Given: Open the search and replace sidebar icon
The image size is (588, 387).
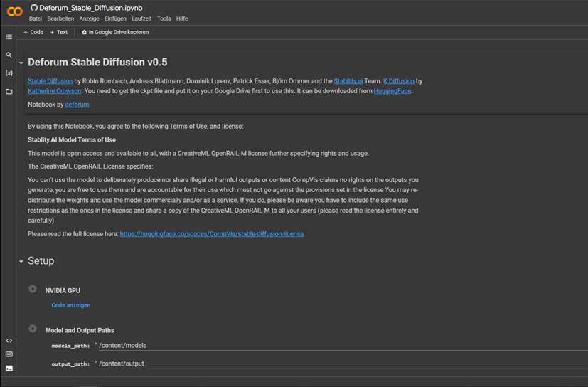Looking at the screenshot, I should tap(9, 55).
